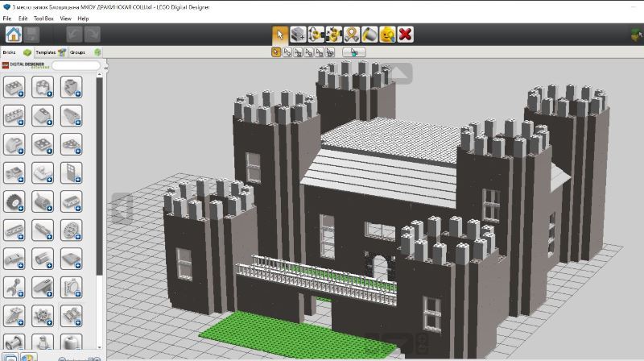The height and width of the screenshot is (361, 644).
Task: Activate the Hide tool minifigure head icon
Action: tap(387, 34)
